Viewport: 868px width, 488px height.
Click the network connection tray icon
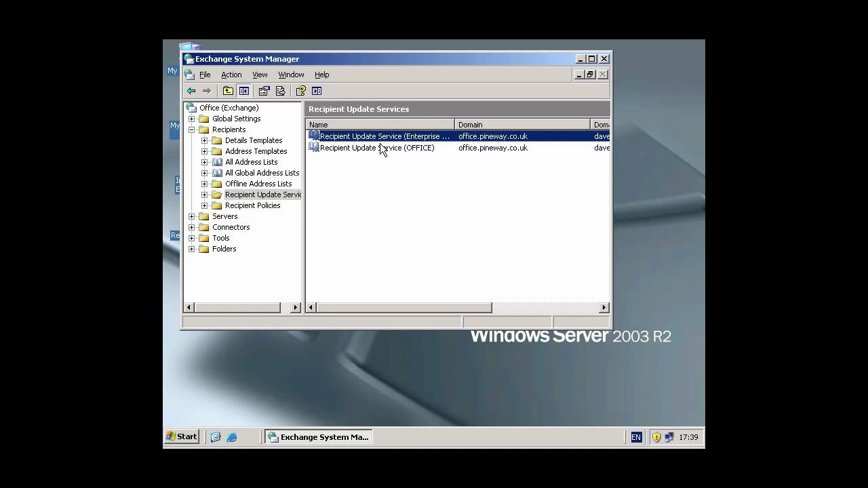pos(669,437)
